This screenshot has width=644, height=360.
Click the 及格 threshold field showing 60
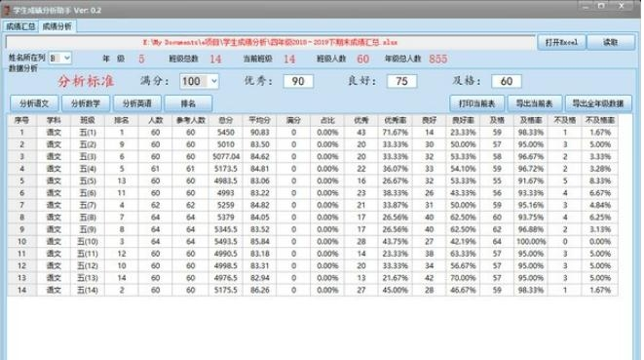point(506,81)
